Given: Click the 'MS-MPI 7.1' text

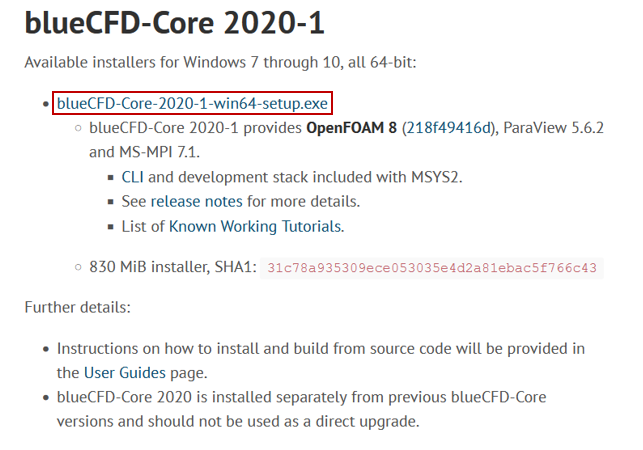Looking at the screenshot, I should pos(157,152).
